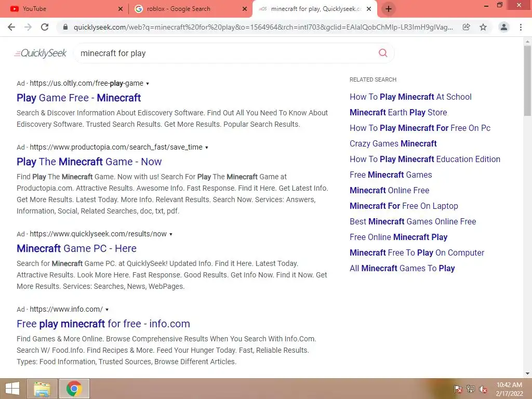Click the RELATED SEARCH heading
Screen dimensions: 532x399
pos(373,79)
